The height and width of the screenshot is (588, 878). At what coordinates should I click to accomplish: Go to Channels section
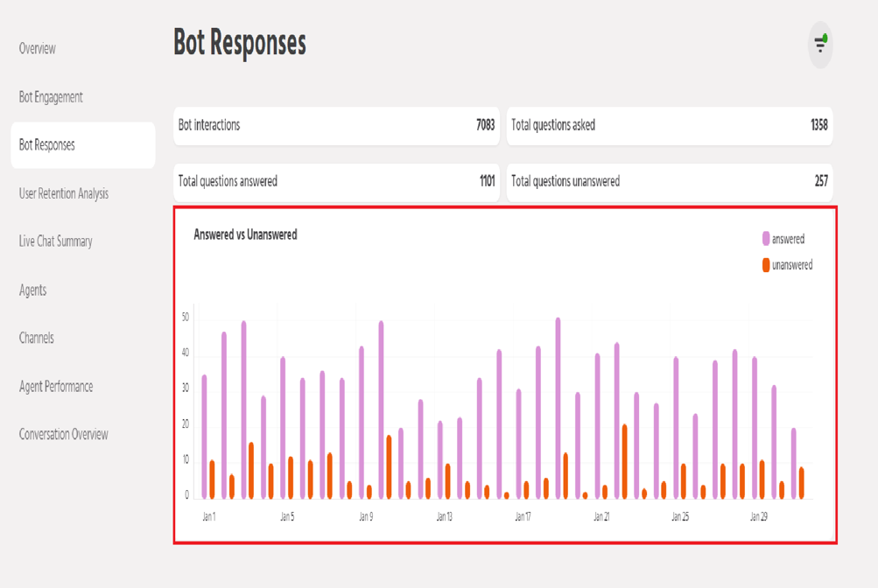(37, 338)
